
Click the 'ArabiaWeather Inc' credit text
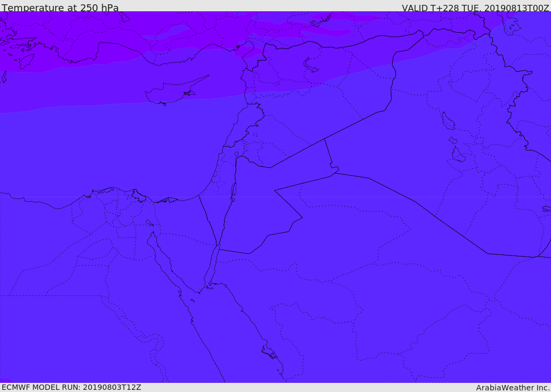(513, 388)
